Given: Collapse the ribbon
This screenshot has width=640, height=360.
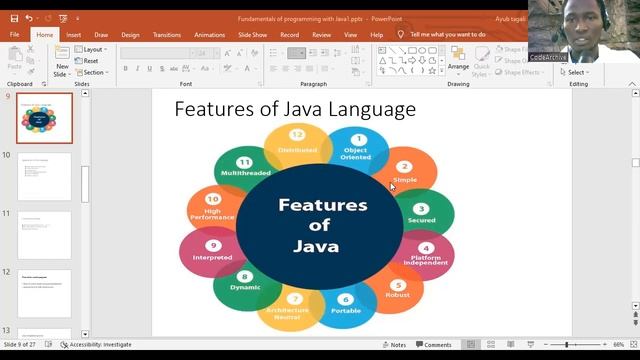Looking at the screenshot, I should click(x=632, y=84).
